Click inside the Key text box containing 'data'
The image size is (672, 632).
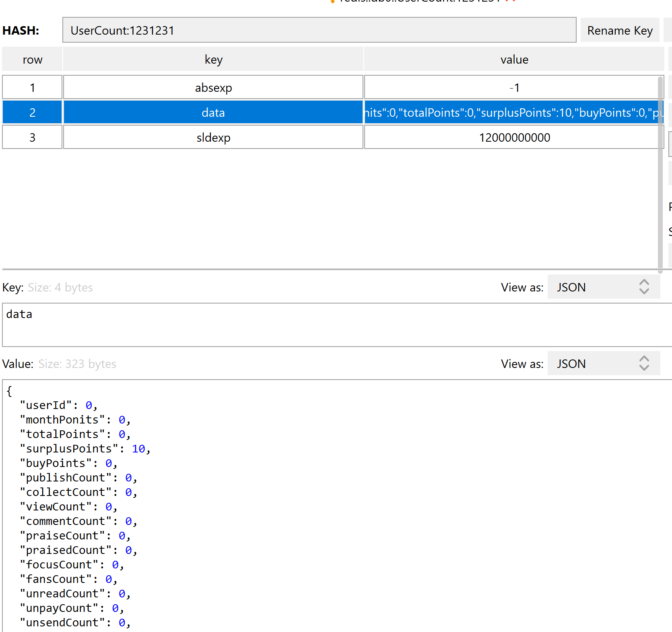click(x=337, y=325)
